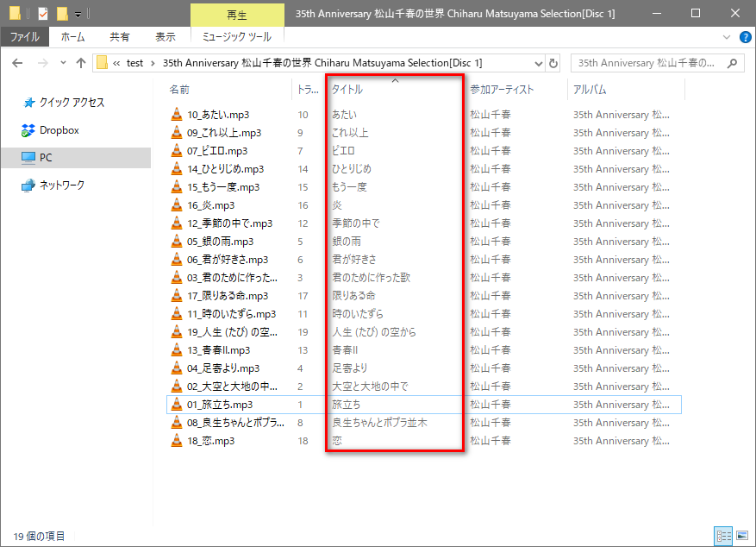The image size is (756, 547).
Task: Open the Customize Quick Access Toolbar dropdown
Action: coord(78,14)
